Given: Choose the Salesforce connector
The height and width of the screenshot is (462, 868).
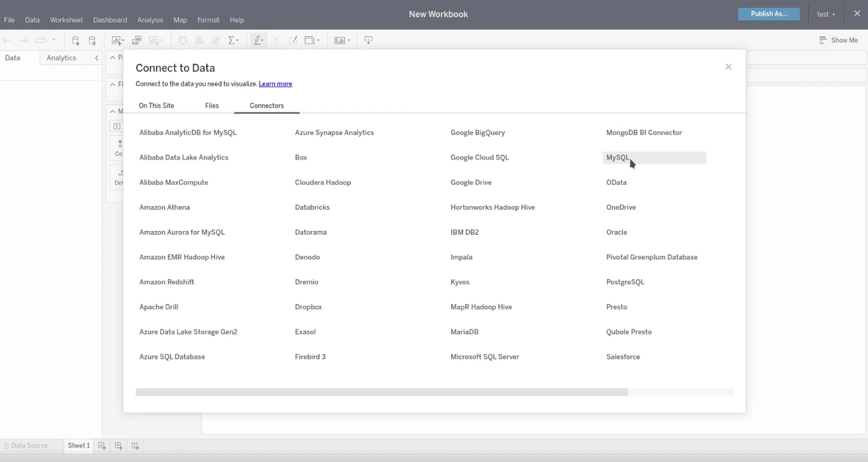Looking at the screenshot, I should (x=623, y=357).
